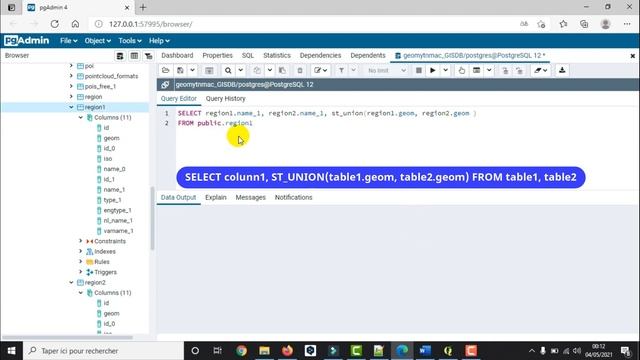Open save options dropdown arrow
This screenshot has width=640, height=360.
pos(192,71)
